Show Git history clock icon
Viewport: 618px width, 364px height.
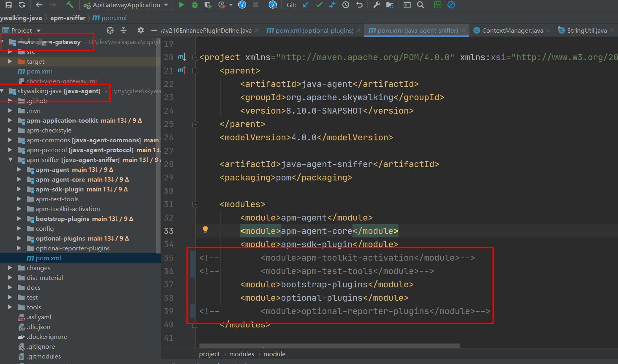tap(346, 5)
